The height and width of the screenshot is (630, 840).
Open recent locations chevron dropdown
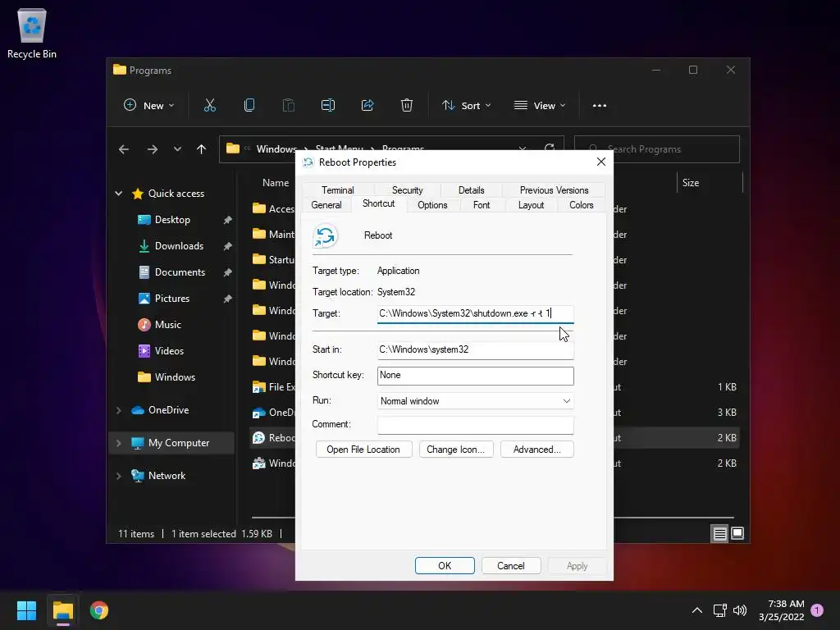click(x=177, y=149)
